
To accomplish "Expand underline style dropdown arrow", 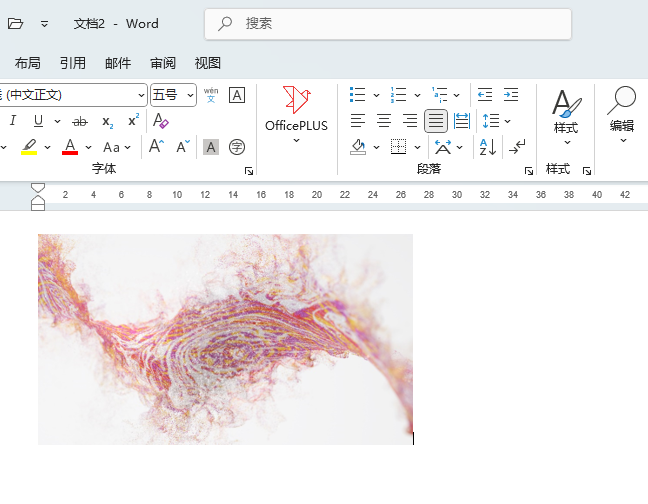I will [x=57, y=121].
